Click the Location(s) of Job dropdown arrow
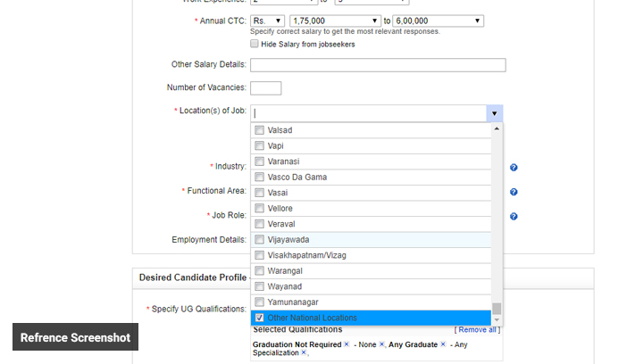 [x=494, y=113]
